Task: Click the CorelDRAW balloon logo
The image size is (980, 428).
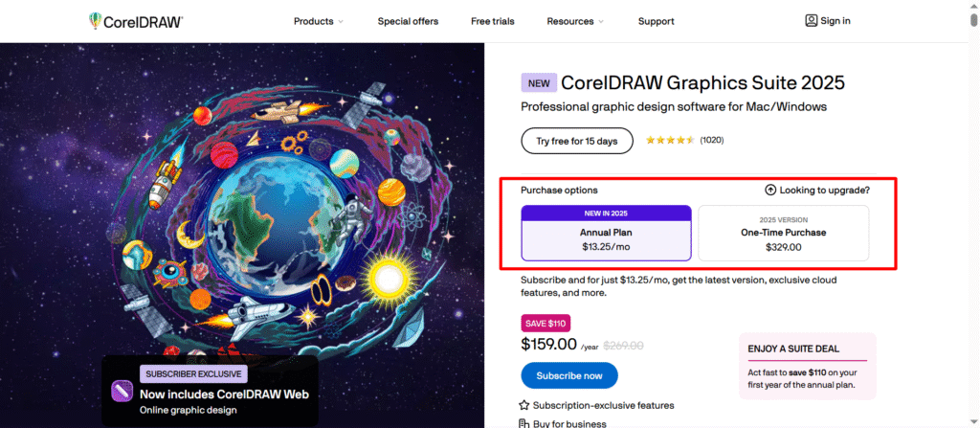Action: [95, 21]
